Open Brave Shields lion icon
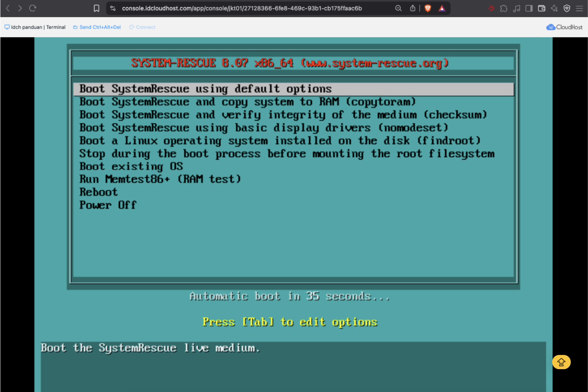Image resolution: width=588 pixels, height=392 pixels. pyautogui.click(x=428, y=8)
